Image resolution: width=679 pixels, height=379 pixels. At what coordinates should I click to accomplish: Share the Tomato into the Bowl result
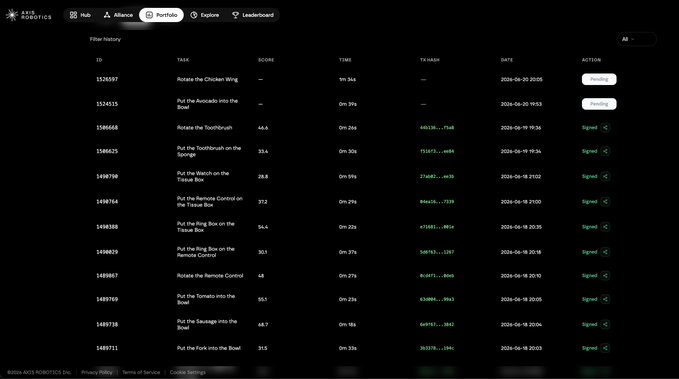tap(605, 299)
